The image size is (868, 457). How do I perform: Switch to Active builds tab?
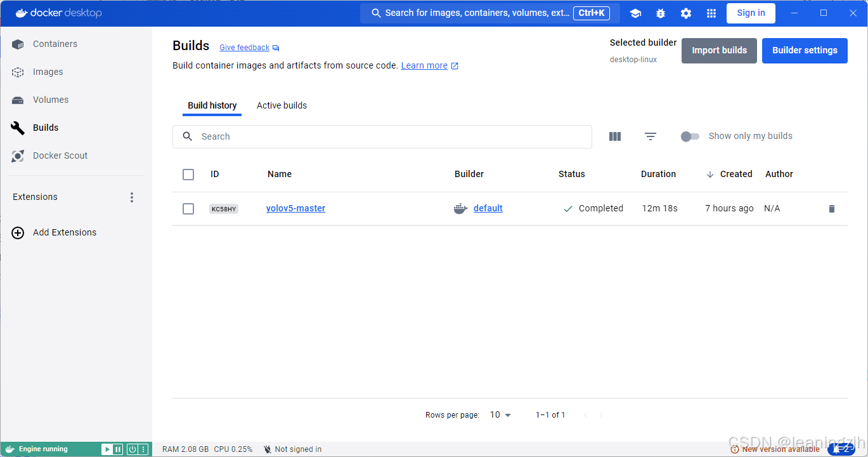tap(282, 105)
